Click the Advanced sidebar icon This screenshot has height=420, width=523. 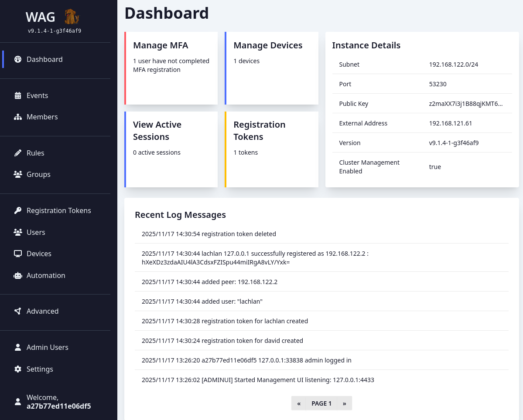(18, 311)
